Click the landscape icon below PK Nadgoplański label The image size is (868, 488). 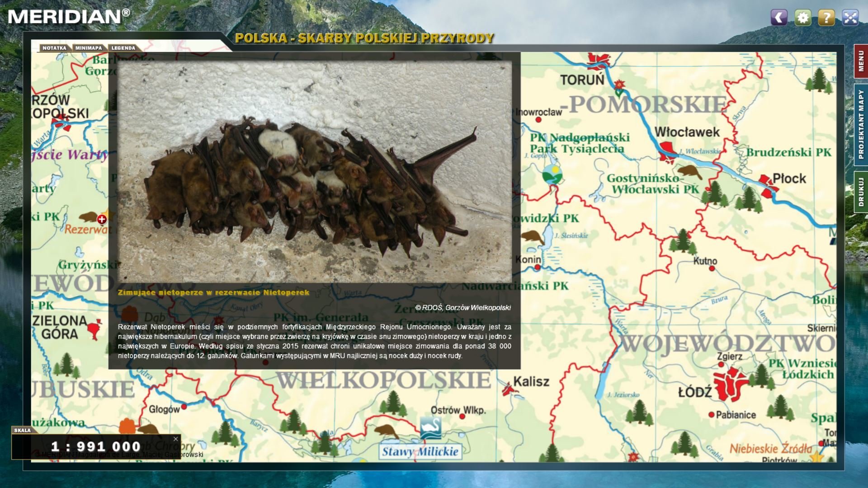552,174
